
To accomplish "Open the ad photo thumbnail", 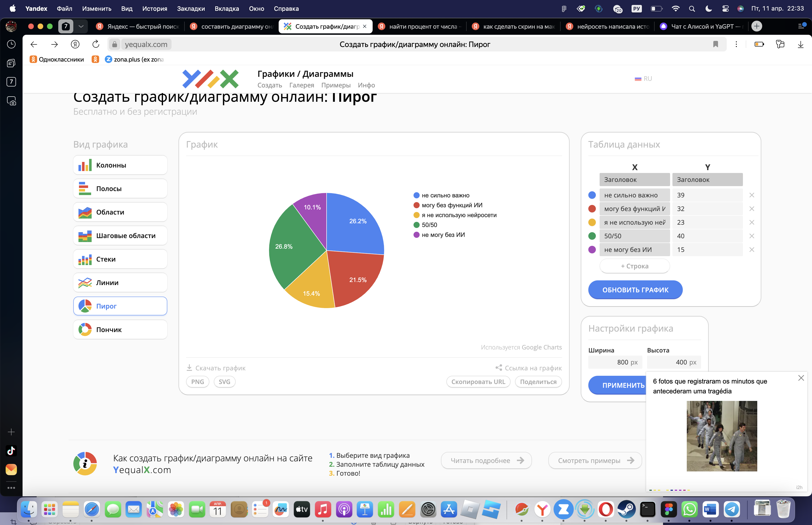I will (x=722, y=436).
